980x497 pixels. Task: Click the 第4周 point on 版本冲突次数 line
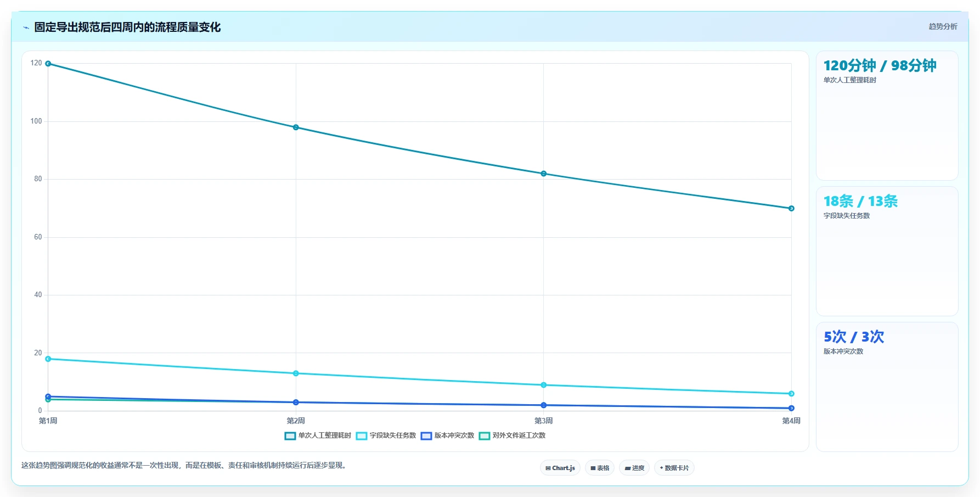pyautogui.click(x=791, y=408)
